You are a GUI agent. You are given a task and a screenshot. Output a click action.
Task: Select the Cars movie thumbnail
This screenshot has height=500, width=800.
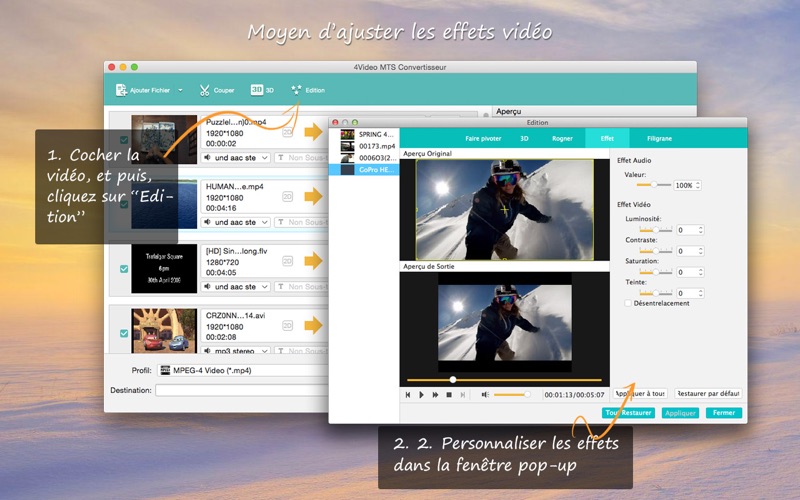164,331
